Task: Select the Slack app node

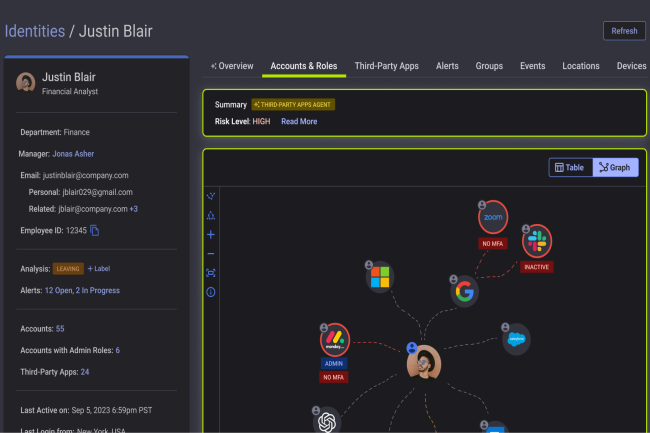Action: tap(536, 241)
